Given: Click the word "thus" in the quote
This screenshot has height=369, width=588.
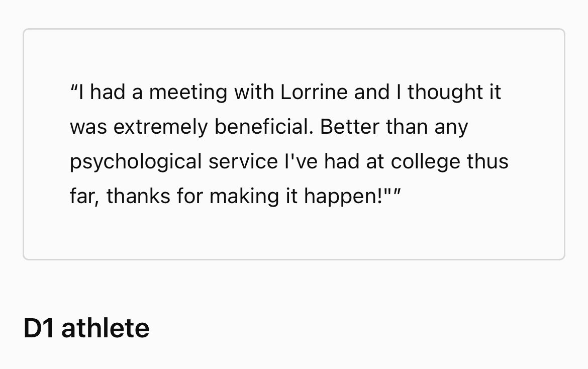Looking at the screenshot, I should (x=487, y=161).
